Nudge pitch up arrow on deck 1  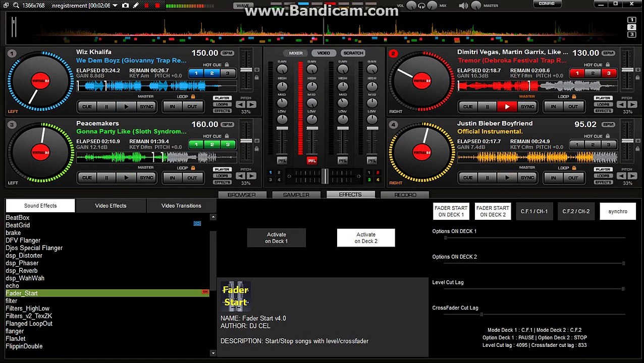click(251, 104)
